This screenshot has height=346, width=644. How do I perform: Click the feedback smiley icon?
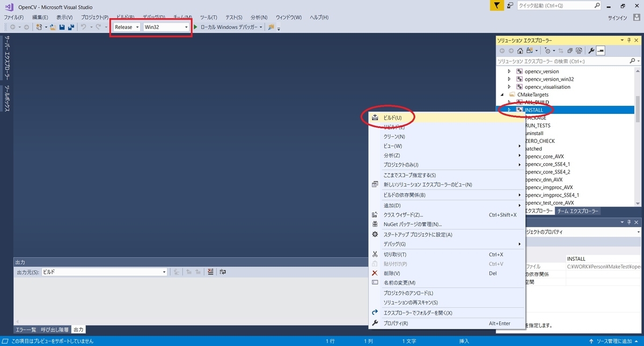[511, 5]
